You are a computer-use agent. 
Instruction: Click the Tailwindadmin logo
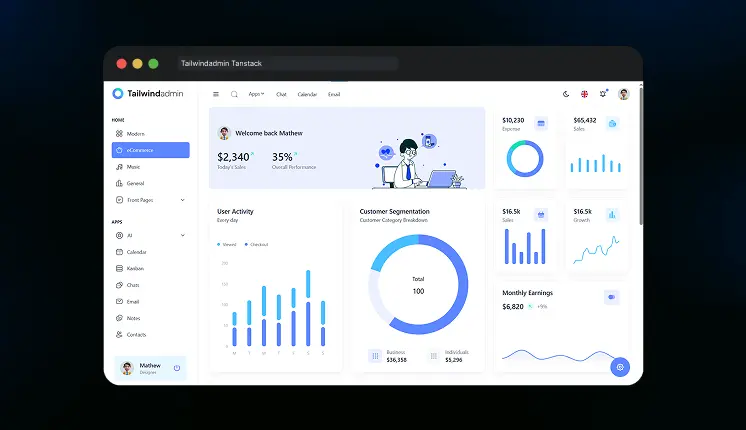point(147,93)
